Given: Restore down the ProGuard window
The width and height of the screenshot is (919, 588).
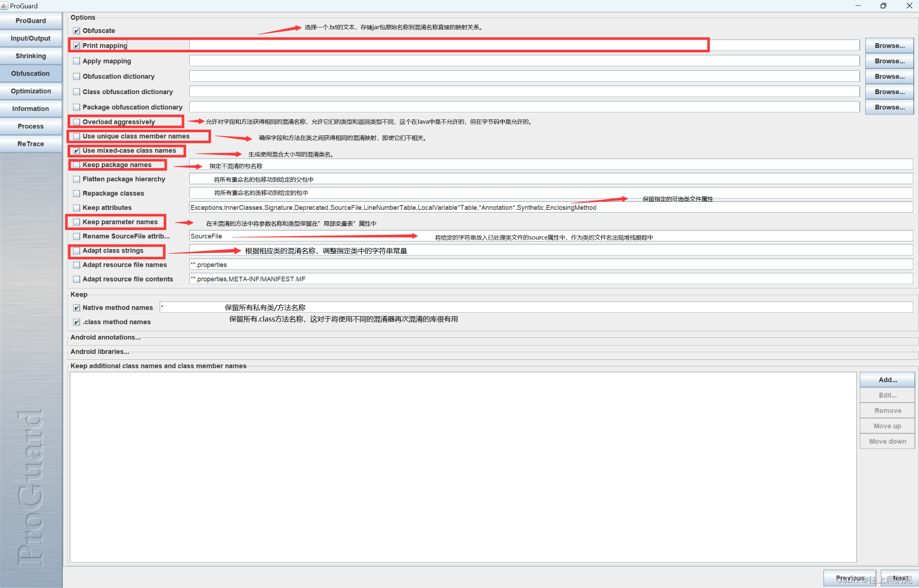Looking at the screenshot, I should click(x=883, y=6).
